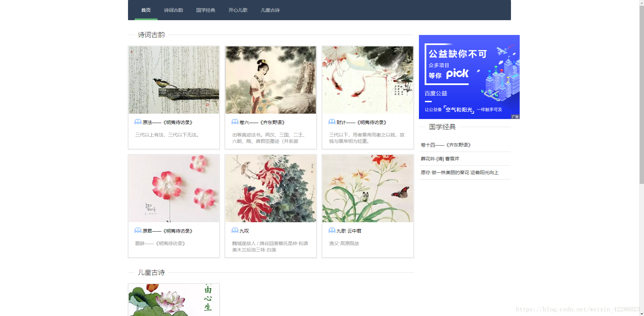Click the 儿童古诗 section heading
This screenshot has width=644, height=316.
152,272
